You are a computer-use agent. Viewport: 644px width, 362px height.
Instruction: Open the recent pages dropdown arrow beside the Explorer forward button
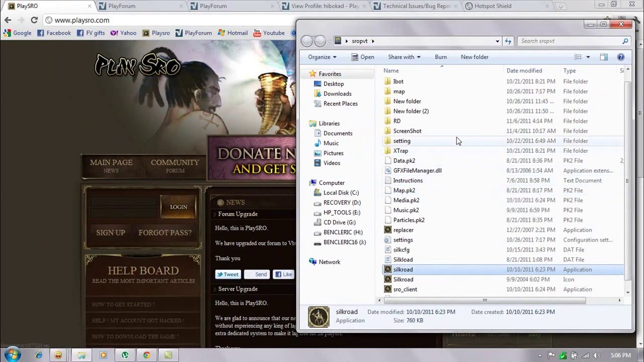[329, 41]
